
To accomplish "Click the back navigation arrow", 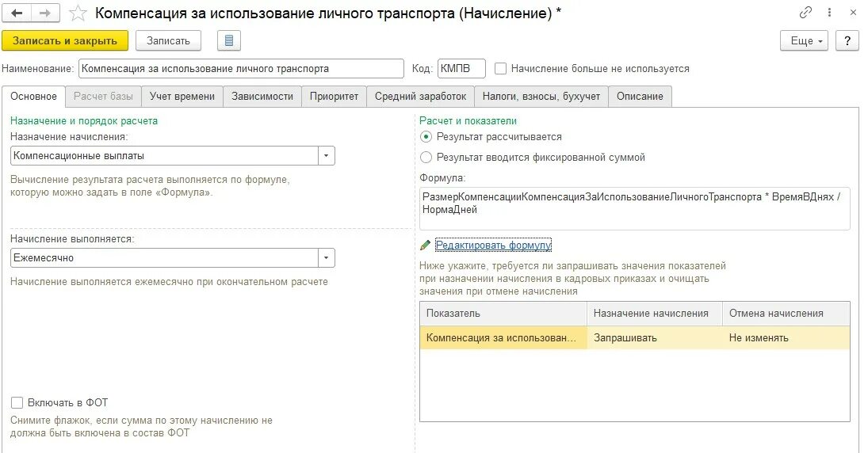I will [17, 13].
